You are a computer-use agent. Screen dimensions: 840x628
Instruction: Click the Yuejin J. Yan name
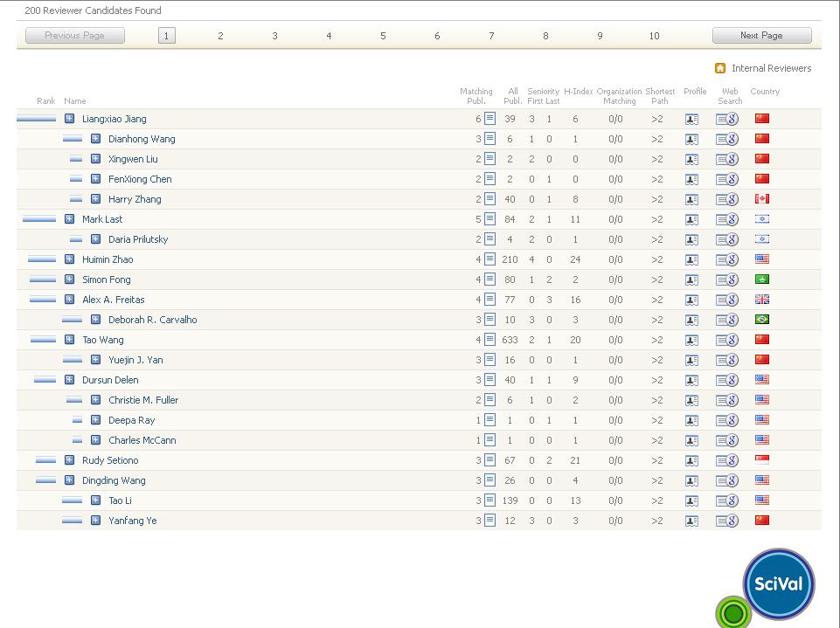[135, 360]
